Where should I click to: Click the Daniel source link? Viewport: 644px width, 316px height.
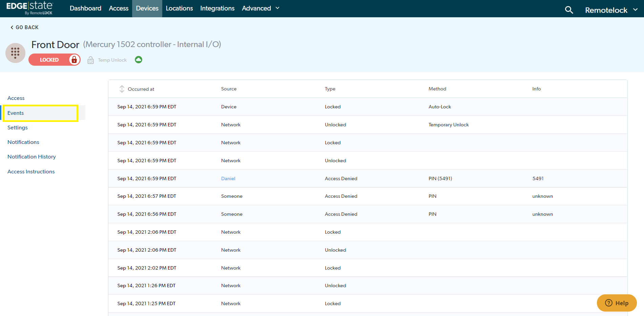[228, 178]
